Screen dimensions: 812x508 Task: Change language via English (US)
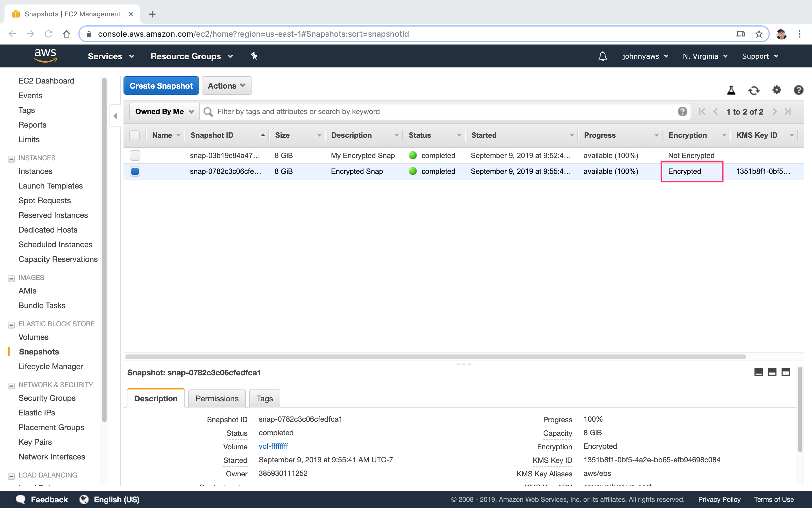click(116, 499)
